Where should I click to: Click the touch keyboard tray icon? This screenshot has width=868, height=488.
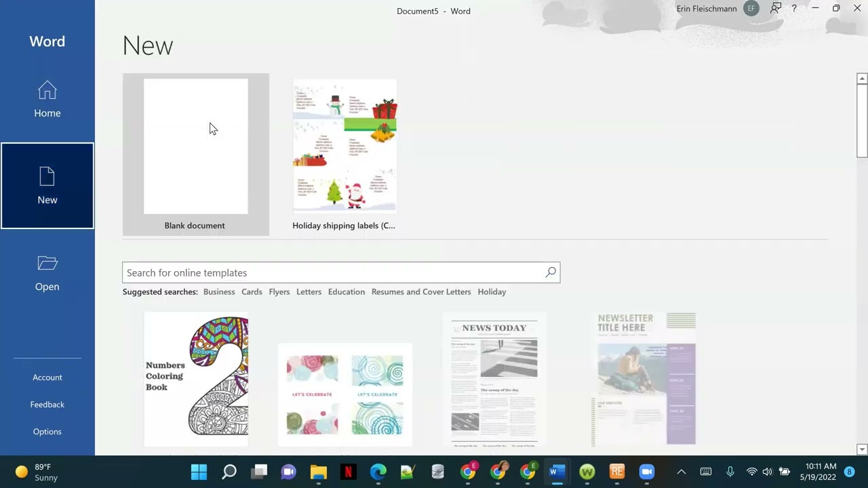coord(706,472)
